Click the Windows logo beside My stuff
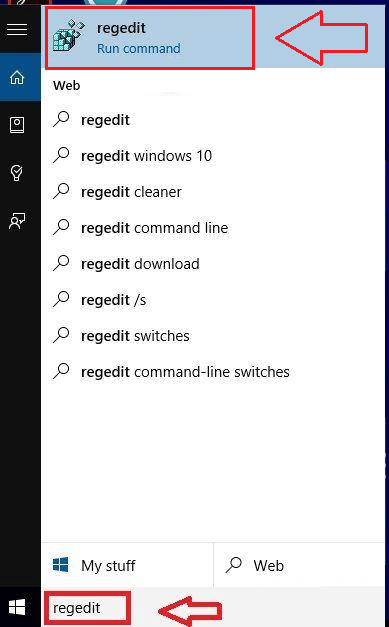 [x=61, y=565]
